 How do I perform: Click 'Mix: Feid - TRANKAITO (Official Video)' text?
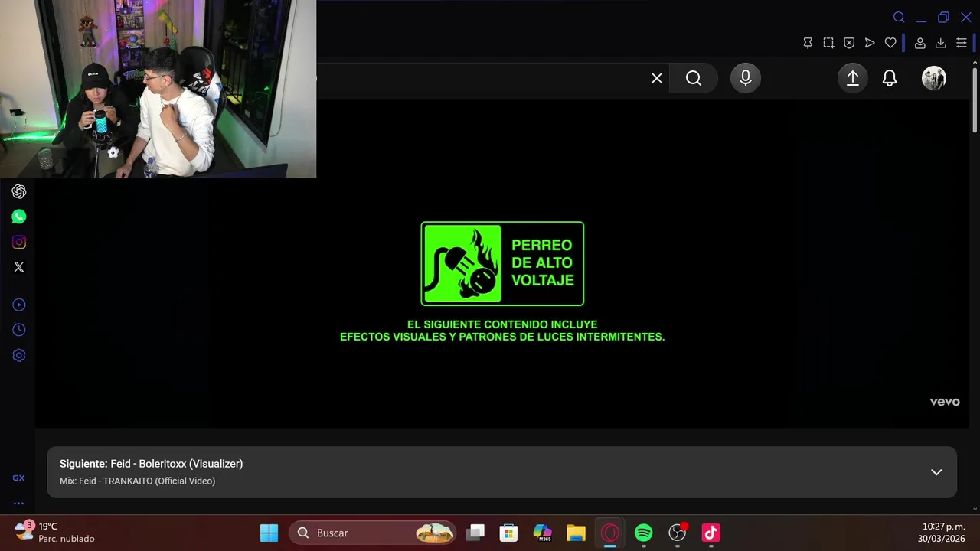pyautogui.click(x=138, y=481)
